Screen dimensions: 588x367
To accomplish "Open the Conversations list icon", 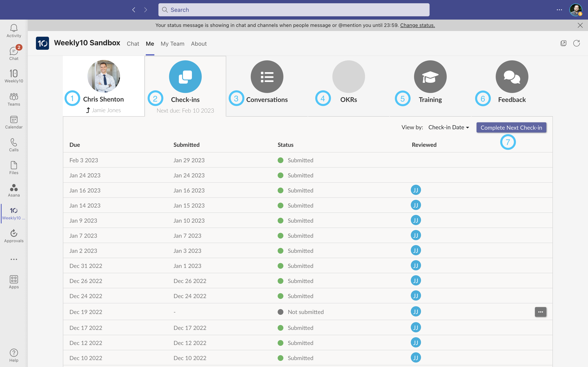I will 267,77.
